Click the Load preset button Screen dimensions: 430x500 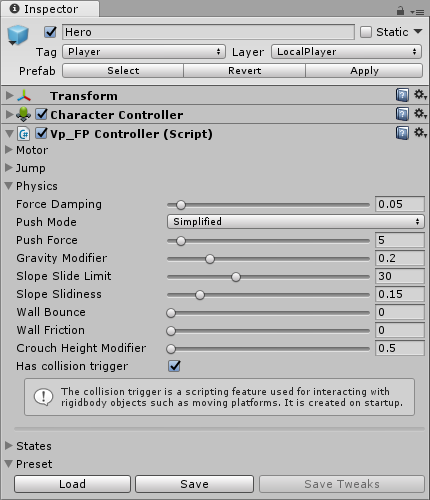click(72, 484)
